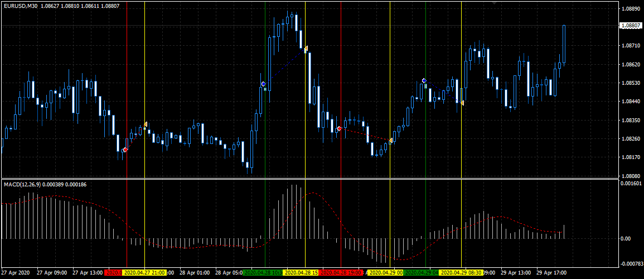Screen dimensions: 644x279
Task: Click the 28 Apr 01:00 time axis label
Action: tap(195, 272)
